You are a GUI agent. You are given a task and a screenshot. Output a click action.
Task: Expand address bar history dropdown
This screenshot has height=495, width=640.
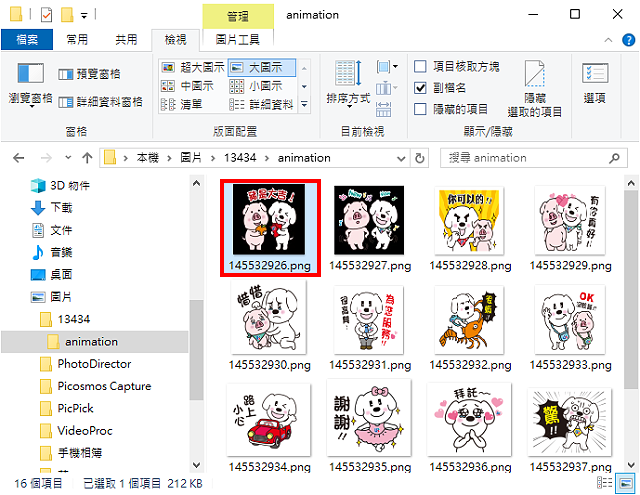[401, 158]
